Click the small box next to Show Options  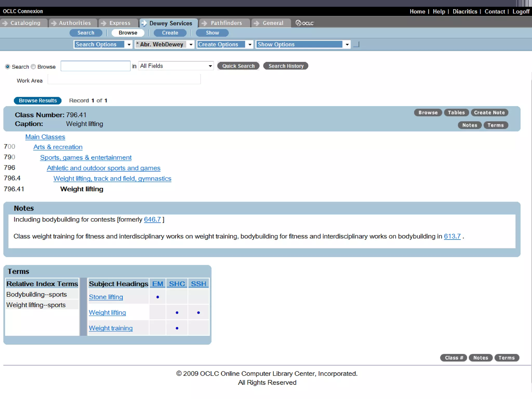pos(356,44)
